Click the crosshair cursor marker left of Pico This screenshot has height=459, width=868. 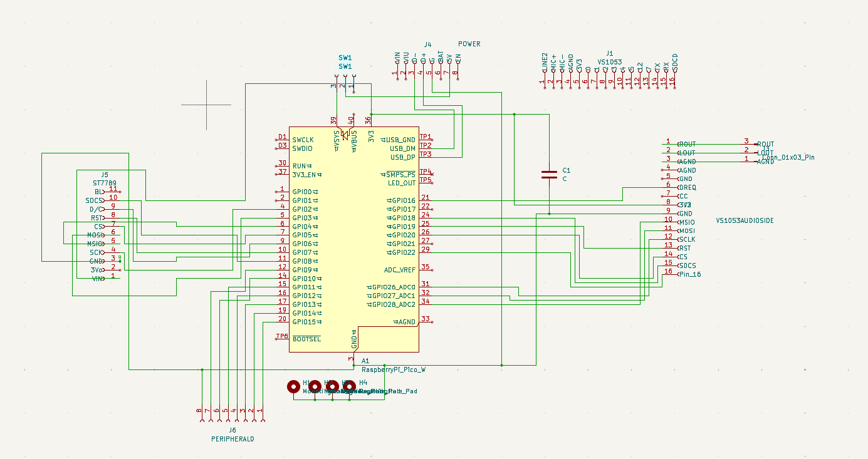206,105
